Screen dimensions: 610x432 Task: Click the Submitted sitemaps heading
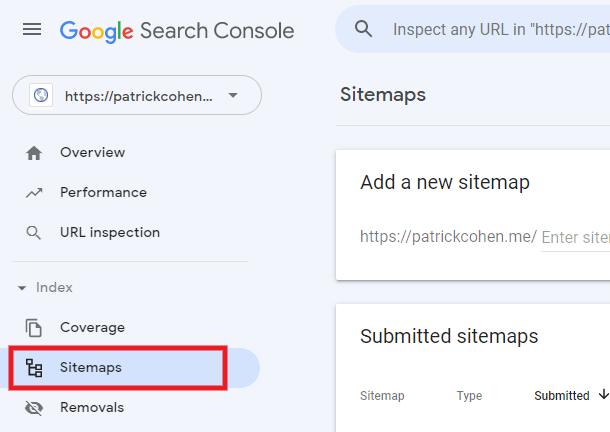449,336
